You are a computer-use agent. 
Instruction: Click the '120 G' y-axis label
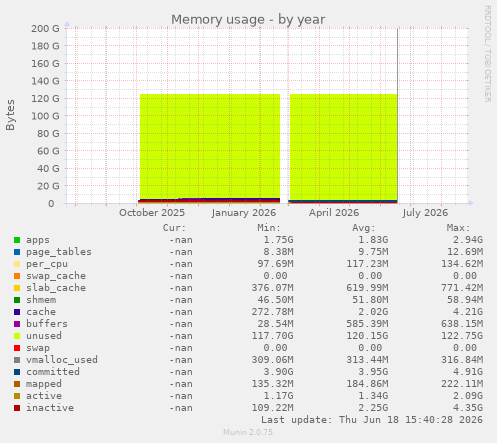(45, 99)
